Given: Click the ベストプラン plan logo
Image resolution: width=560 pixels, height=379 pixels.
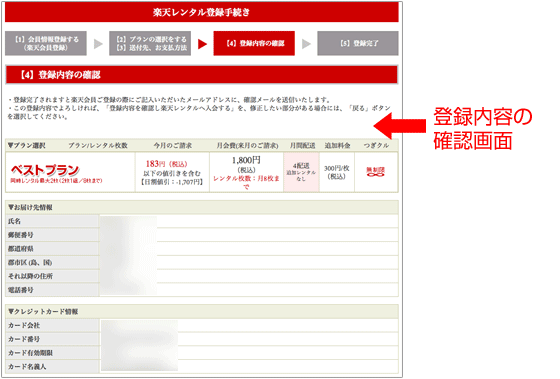Looking at the screenshot, I should point(45,170).
